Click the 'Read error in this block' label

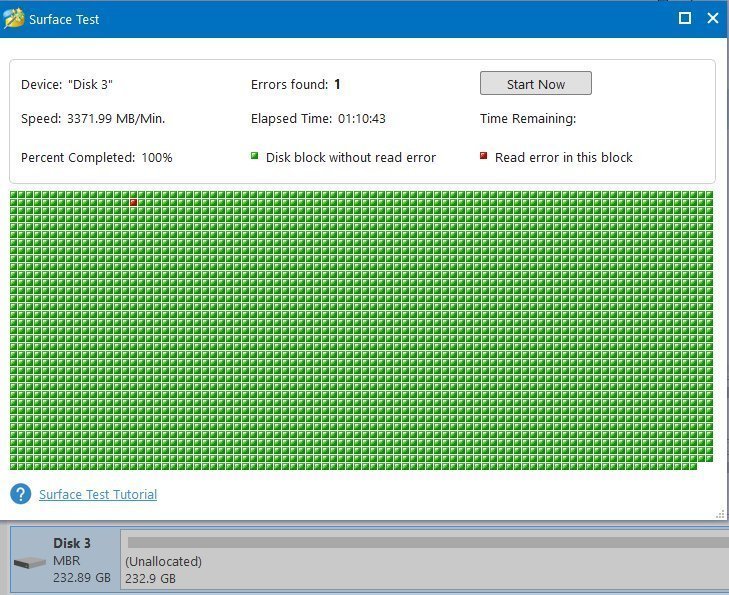point(563,158)
